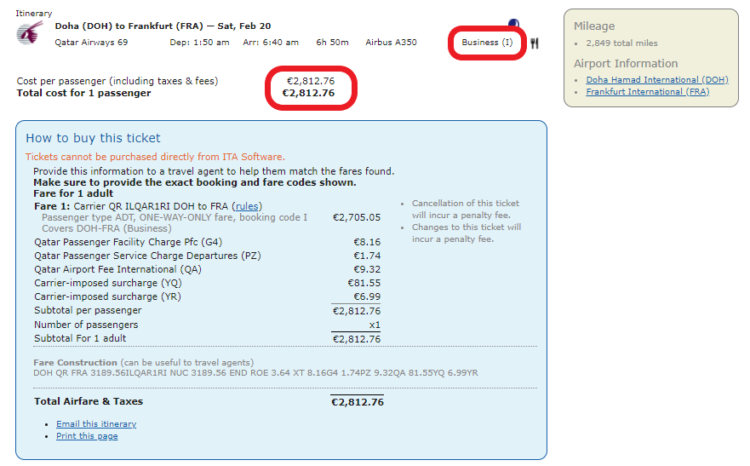Screen dimensions: 750x466
Task: Open Frankfurt International (FRA) airport link
Action: click(648, 92)
